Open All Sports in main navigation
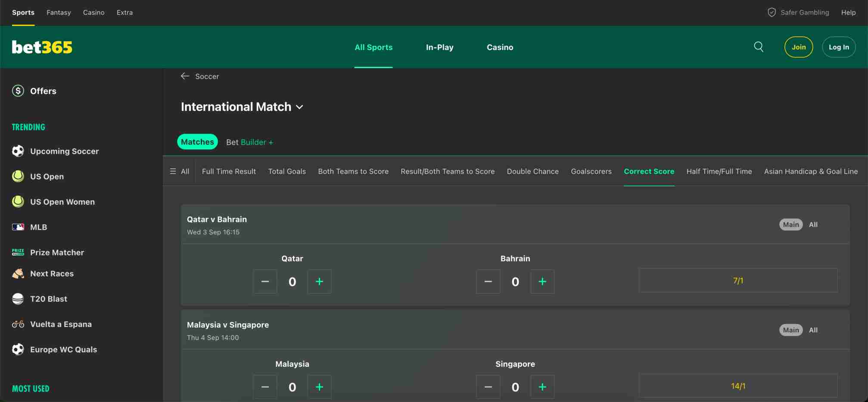The width and height of the screenshot is (868, 402). (x=373, y=47)
